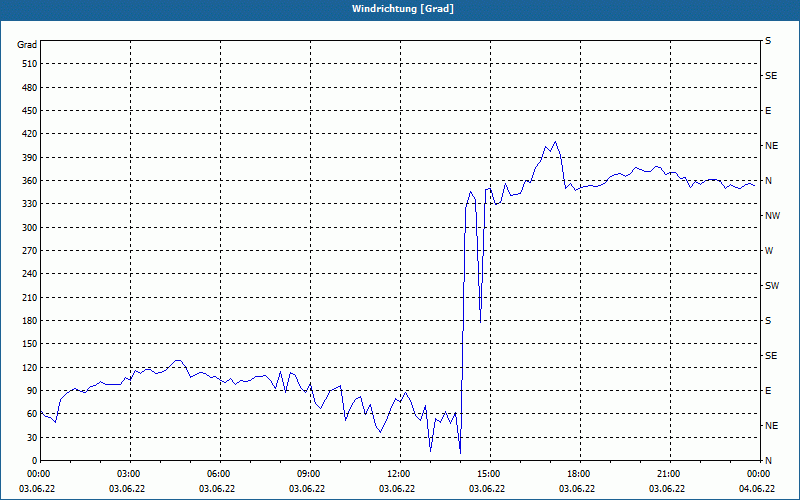The image size is (800, 500).
Task: Select the 15:00 x-axis time label
Action: 489,474
